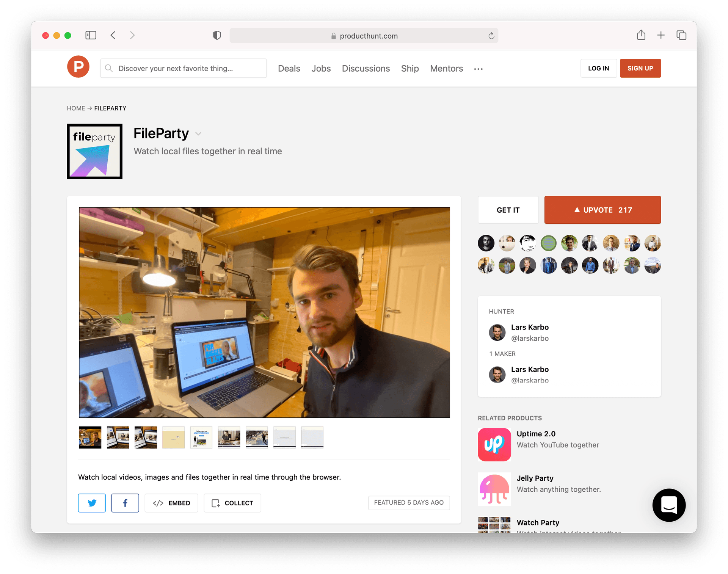Select the second gallery thumbnail
The height and width of the screenshot is (574, 728).
118,438
